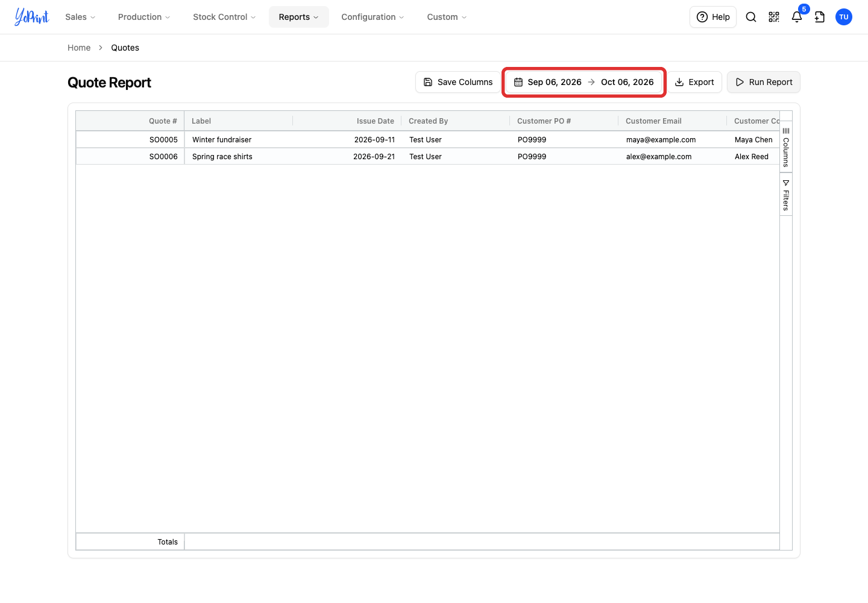
Task: Open the notifications bell
Action: (797, 17)
